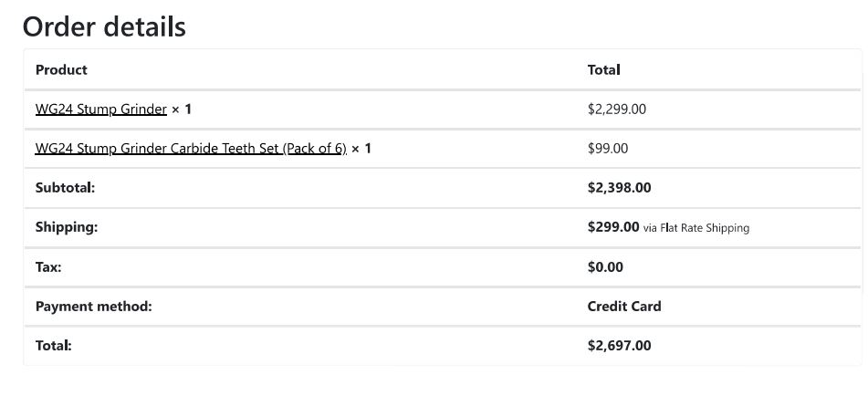Click the Stump Grinder quantity × 1
Viewport: 868px width, 396px height.
182,109
